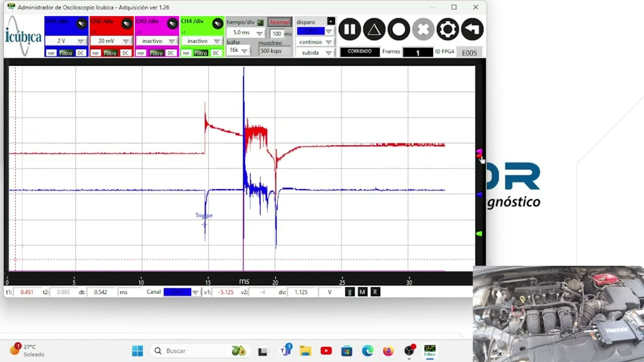Click the CH1 probe icon
The image size is (644, 362).
[81, 24]
